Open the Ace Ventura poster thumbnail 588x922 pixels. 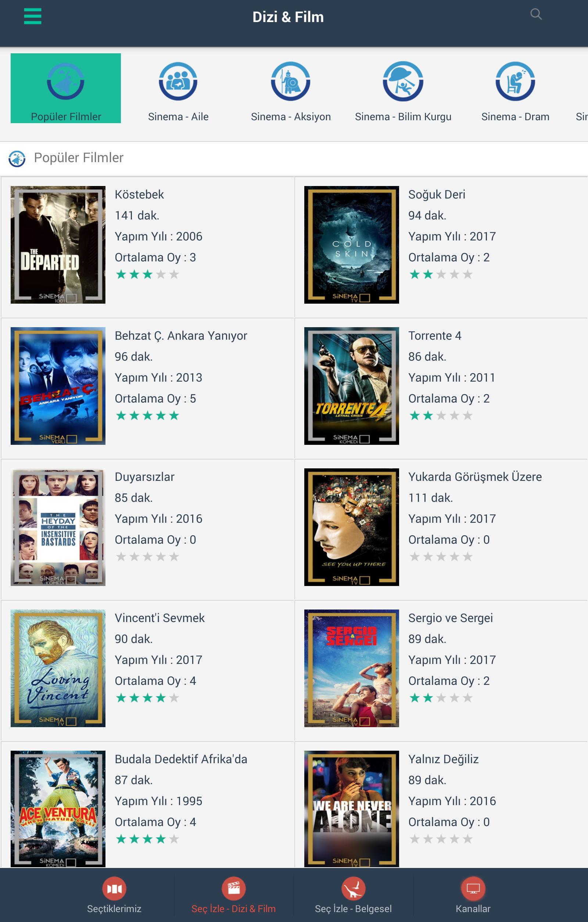(58, 809)
